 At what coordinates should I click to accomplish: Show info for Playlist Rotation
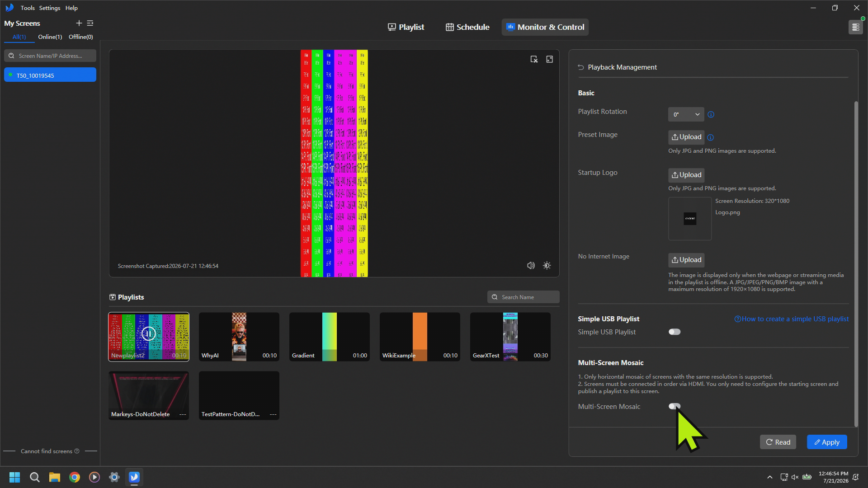click(x=711, y=114)
